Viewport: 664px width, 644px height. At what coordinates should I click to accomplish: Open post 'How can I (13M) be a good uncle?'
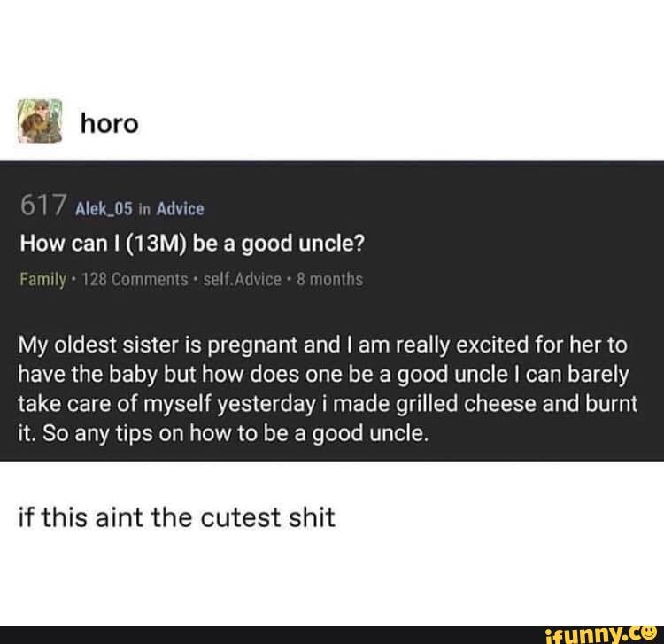[192, 244]
